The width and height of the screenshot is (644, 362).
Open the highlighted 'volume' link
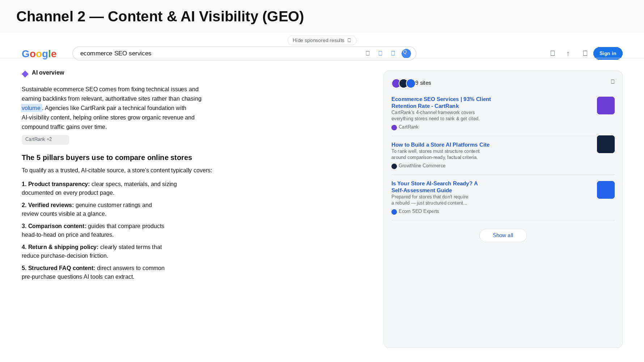click(x=31, y=108)
